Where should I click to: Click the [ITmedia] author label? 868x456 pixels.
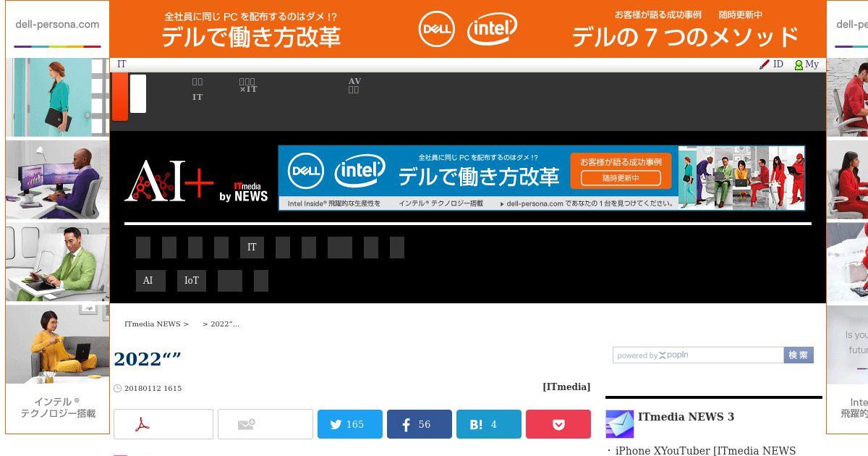click(x=566, y=387)
